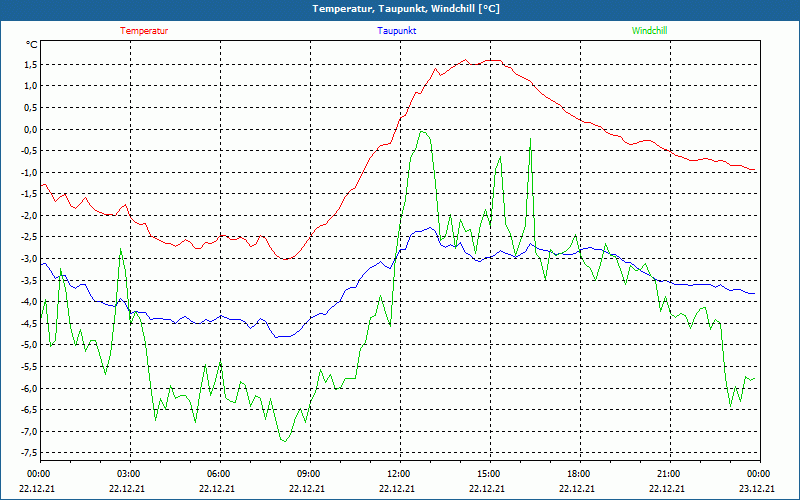Select the 18:00 time axis label
The image size is (800, 500).
point(578,474)
